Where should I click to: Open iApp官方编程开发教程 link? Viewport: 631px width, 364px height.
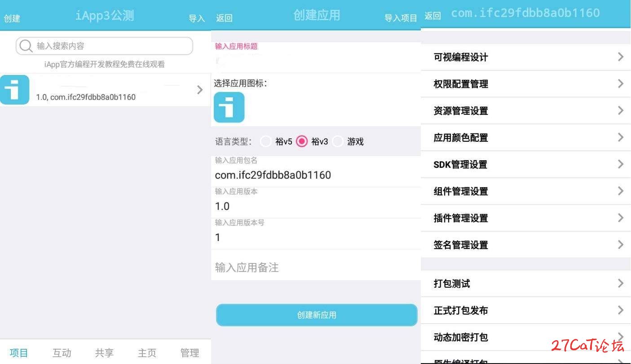click(x=105, y=64)
